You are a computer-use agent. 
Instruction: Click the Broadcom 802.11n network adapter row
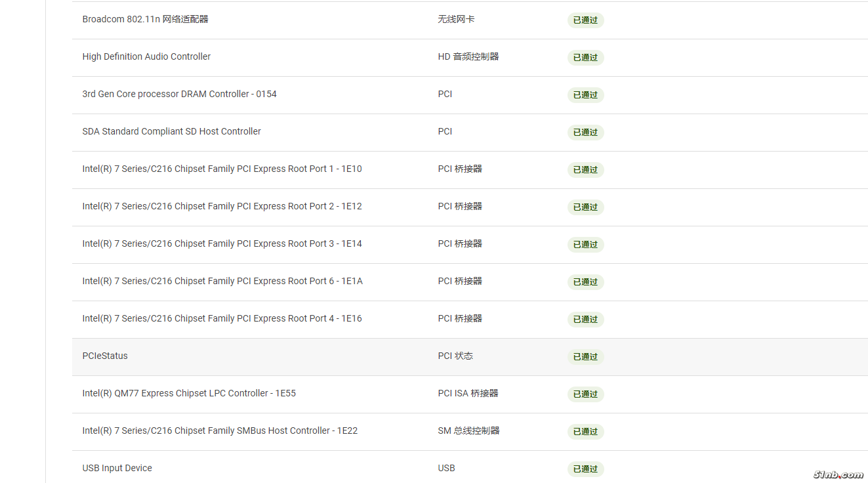145,20
